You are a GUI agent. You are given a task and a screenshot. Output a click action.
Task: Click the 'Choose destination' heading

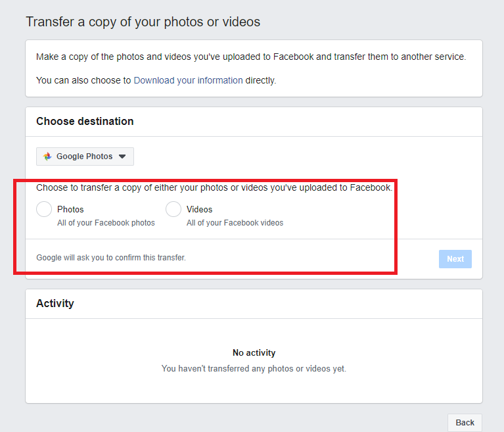pos(85,121)
